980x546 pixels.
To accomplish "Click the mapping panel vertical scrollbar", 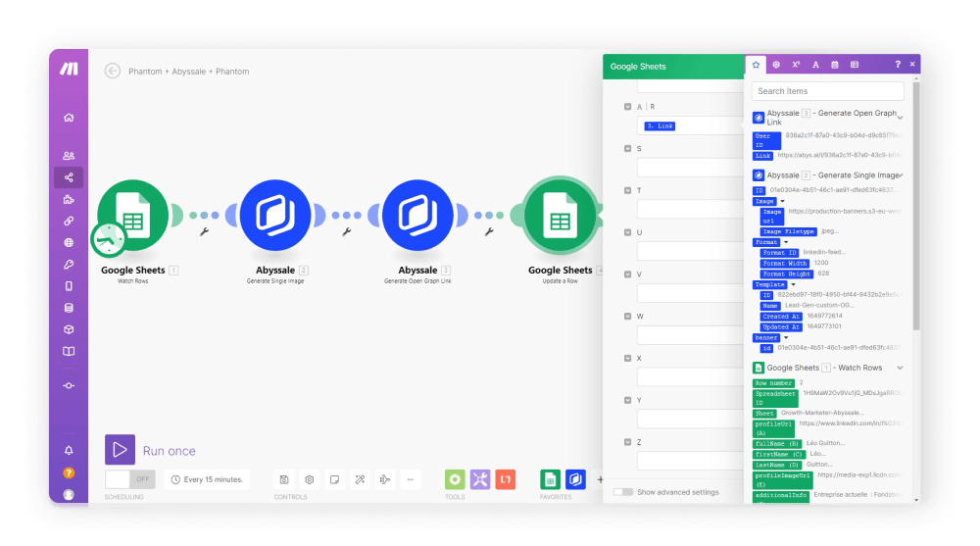I will [916, 207].
